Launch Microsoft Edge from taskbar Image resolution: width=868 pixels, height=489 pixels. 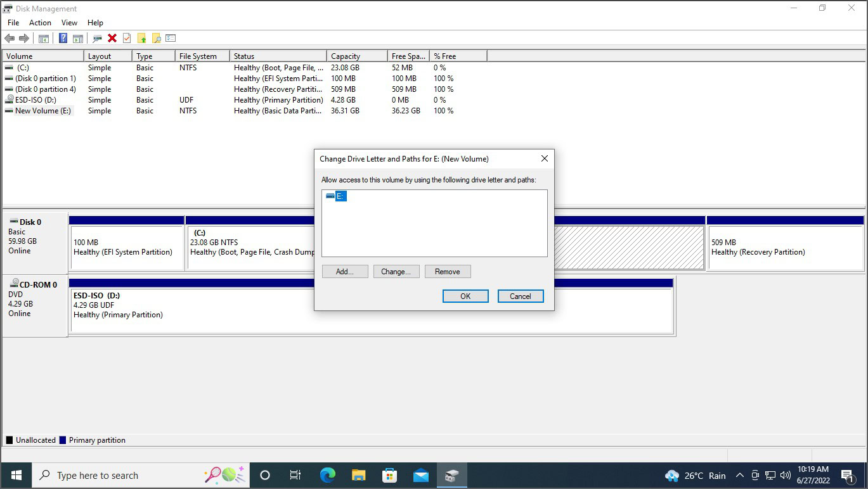tap(327, 475)
